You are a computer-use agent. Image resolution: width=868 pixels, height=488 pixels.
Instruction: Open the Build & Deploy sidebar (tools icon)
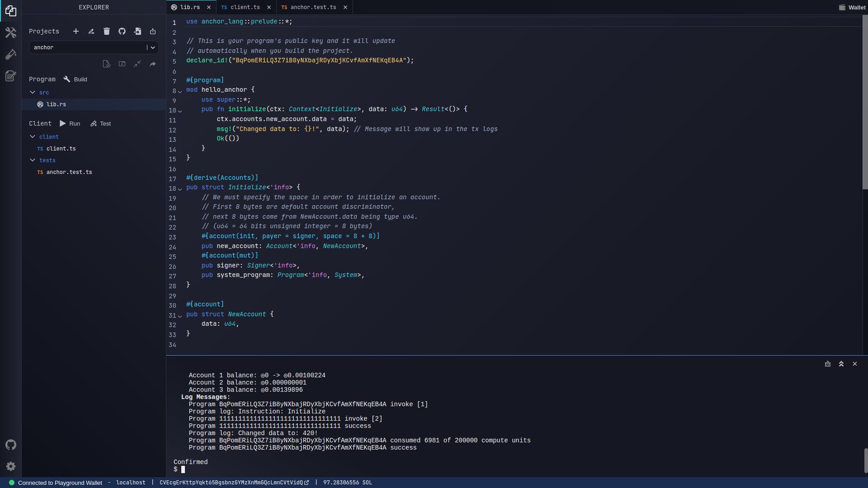point(11,33)
